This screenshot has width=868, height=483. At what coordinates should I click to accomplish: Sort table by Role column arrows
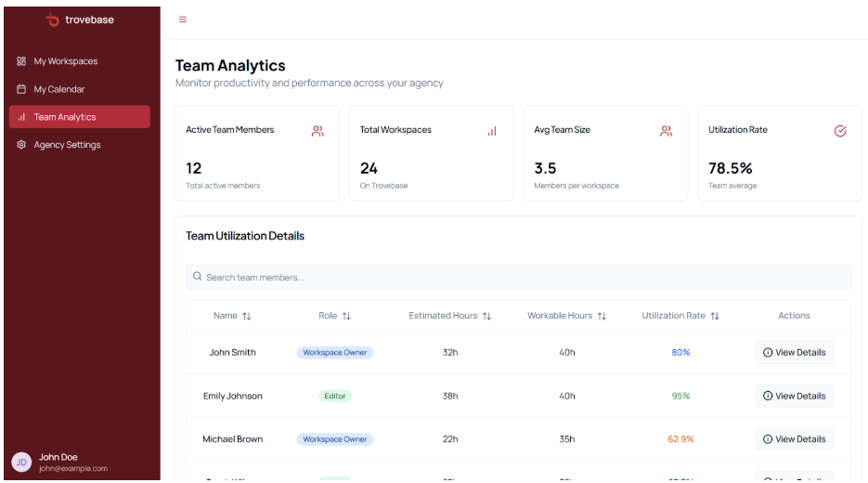346,316
